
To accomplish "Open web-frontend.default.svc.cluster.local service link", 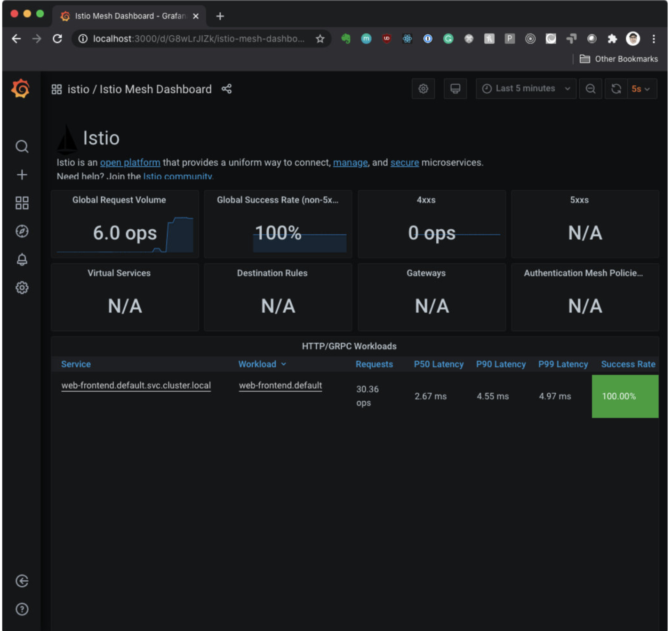I will pos(136,385).
